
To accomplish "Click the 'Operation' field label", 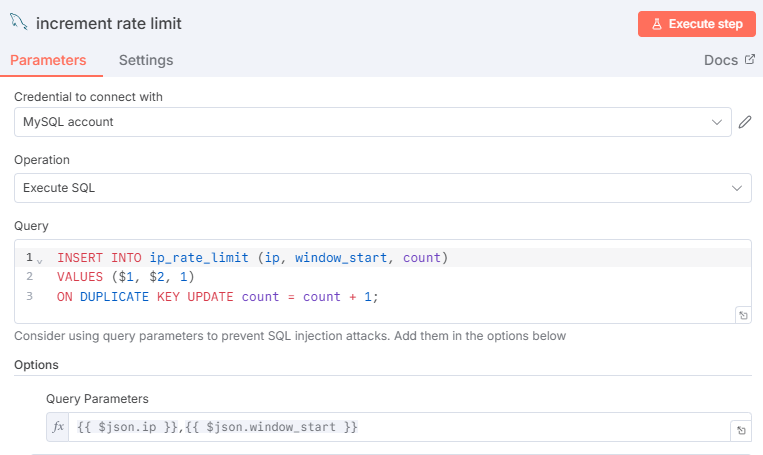I will pos(42,160).
